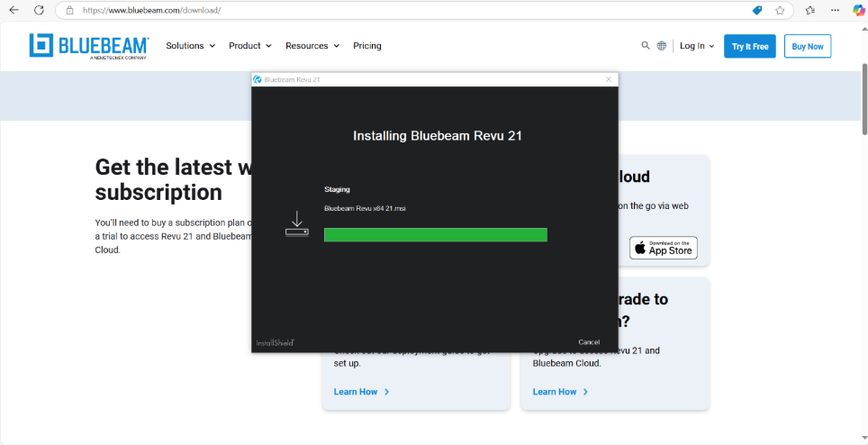Open the Log In dropdown
This screenshot has width=868, height=445.
point(696,46)
